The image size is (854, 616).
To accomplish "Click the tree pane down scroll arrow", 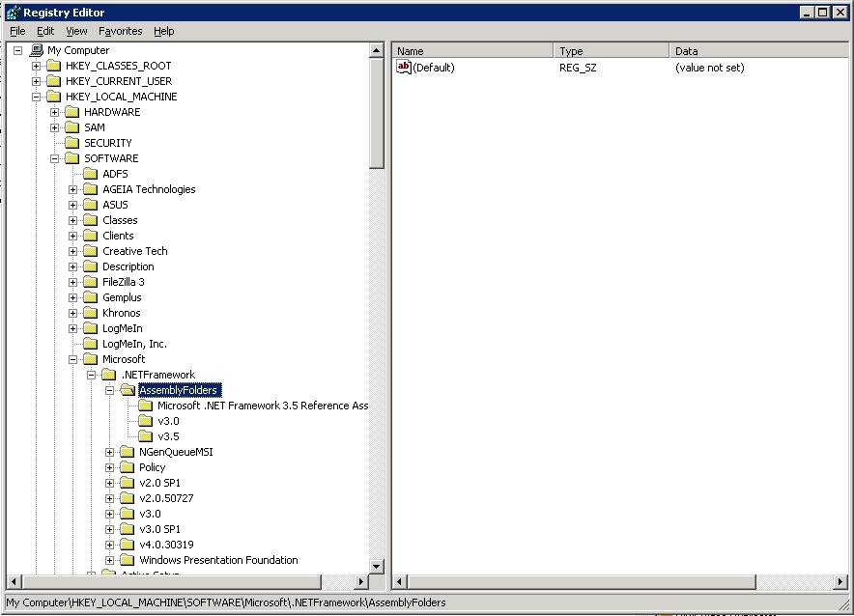I will pos(377,567).
